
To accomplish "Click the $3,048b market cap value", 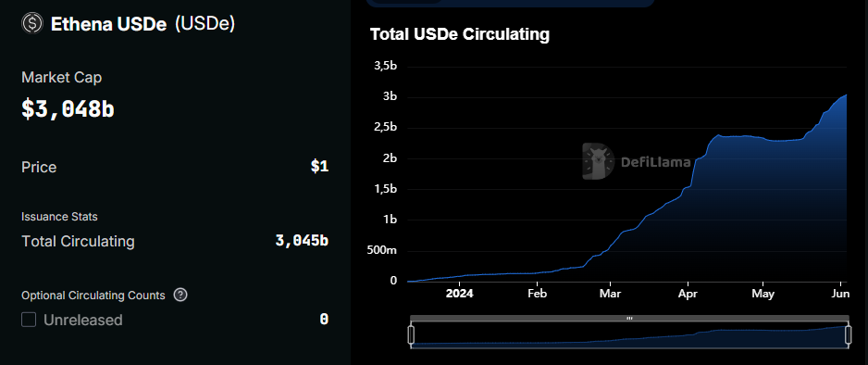I will coord(68,109).
